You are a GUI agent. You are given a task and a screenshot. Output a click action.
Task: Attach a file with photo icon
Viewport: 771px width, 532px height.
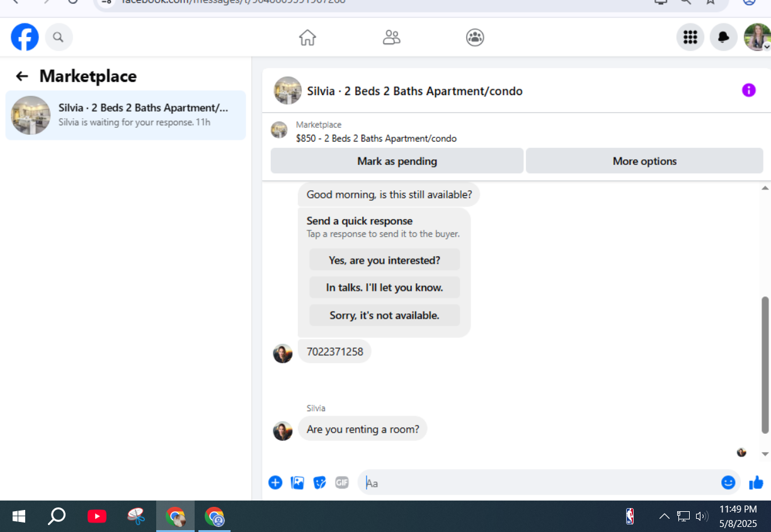pos(297,483)
